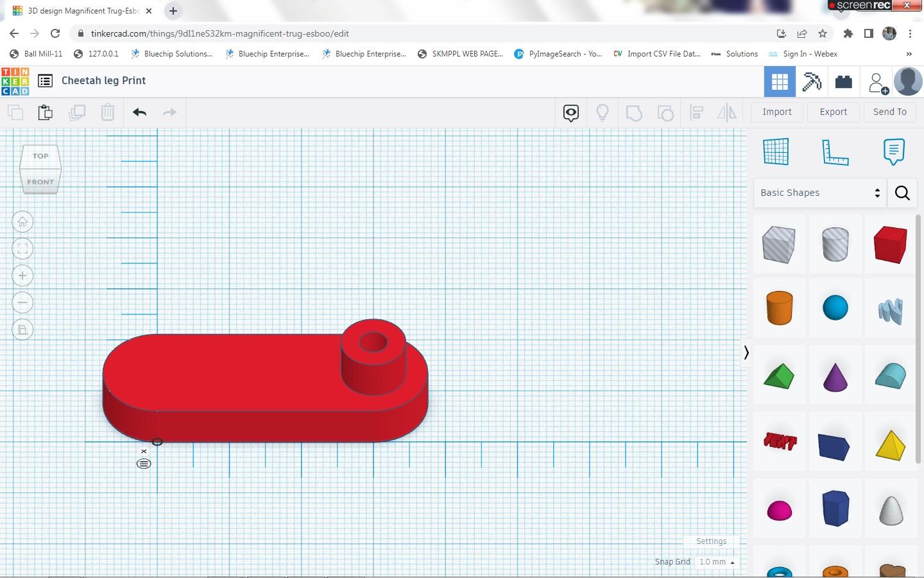Click the Home view button
The image size is (924, 578).
click(x=22, y=222)
